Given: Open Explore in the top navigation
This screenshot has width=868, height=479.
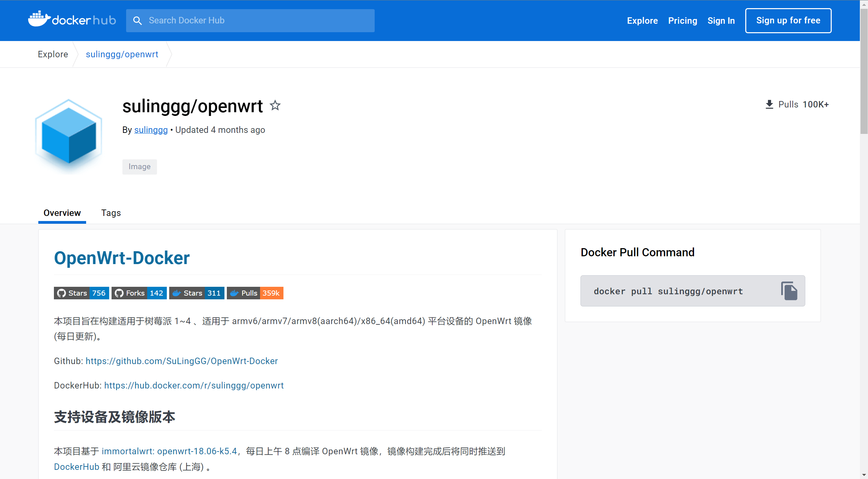Looking at the screenshot, I should pos(642,21).
